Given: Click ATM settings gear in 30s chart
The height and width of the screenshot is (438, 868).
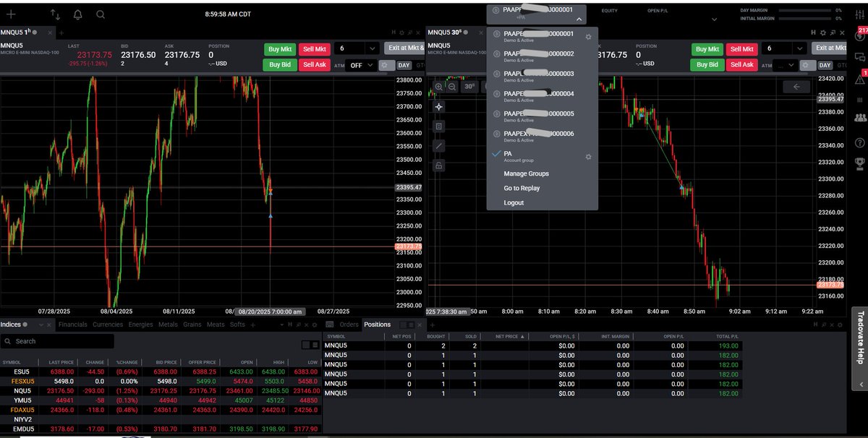Looking at the screenshot, I should (809, 65).
